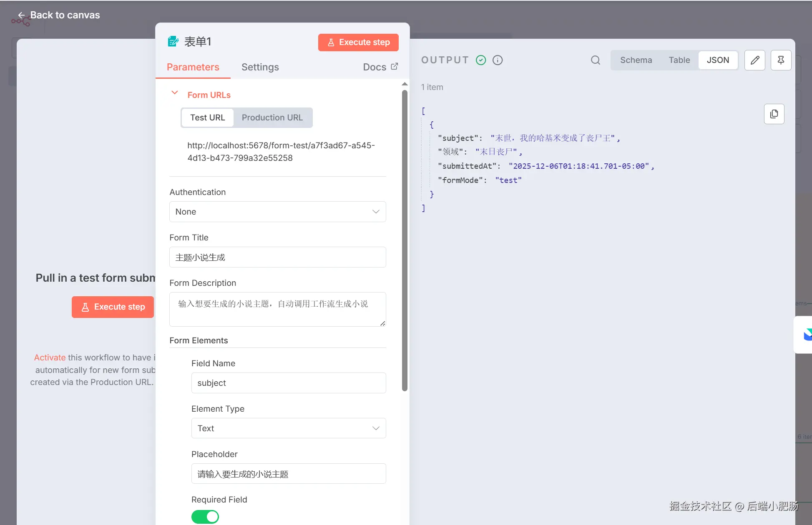The height and width of the screenshot is (525, 812).
Task: Select the Test URL option
Action: 207,117
